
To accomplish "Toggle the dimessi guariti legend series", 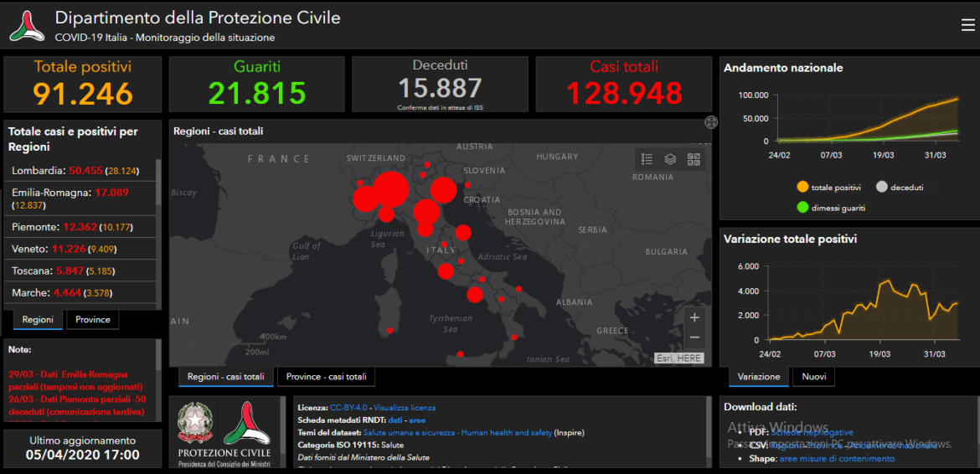I will point(831,208).
